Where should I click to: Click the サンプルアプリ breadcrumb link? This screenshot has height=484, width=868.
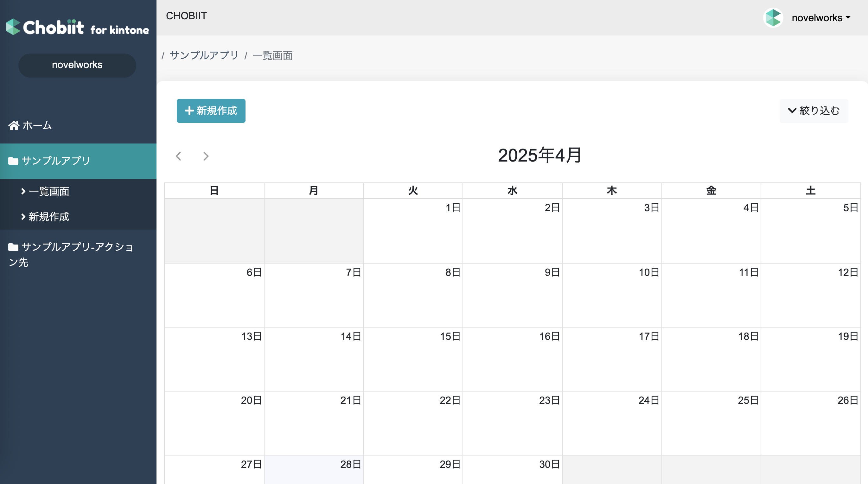204,55
